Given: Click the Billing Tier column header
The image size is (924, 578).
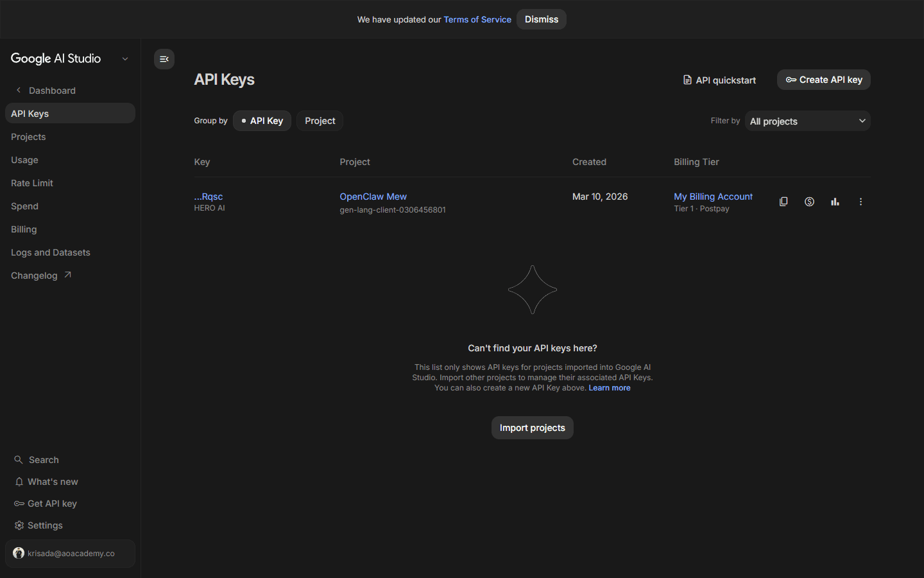Looking at the screenshot, I should (x=696, y=162).
